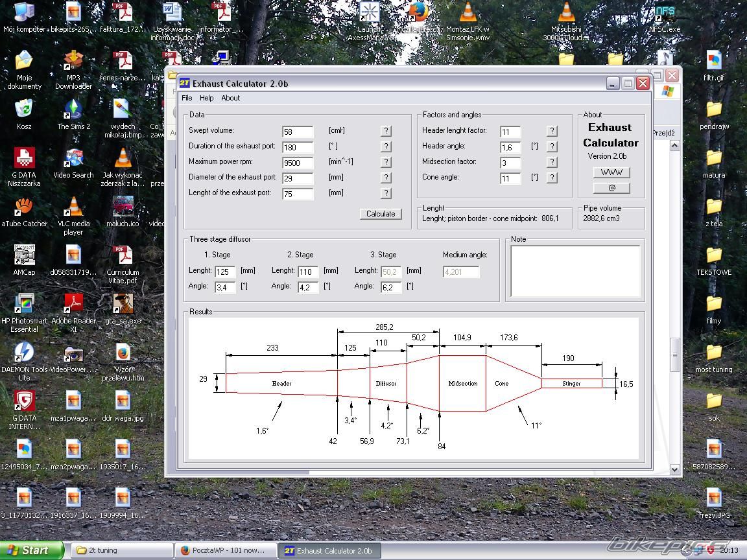Switch to 2t tuning taskbar window
This screenshot has width=747, height=560.
pos(121,550)
